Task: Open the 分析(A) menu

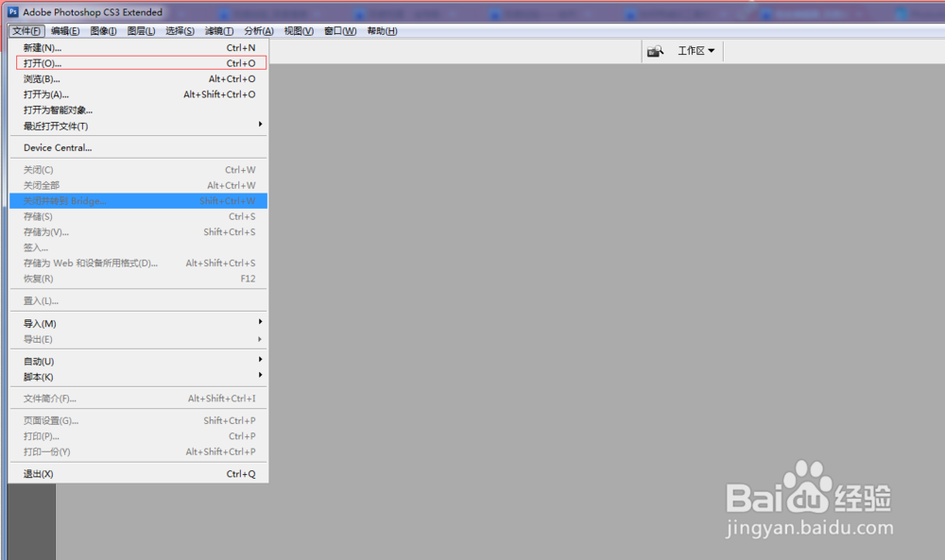Action: click(x=259, y=31)
